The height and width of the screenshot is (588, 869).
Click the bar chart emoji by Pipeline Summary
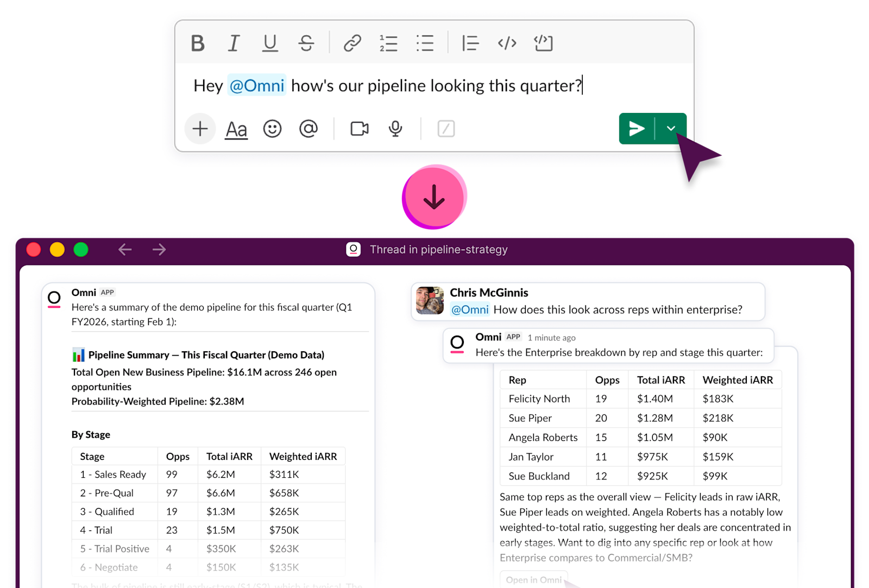(x=78, y=355)
